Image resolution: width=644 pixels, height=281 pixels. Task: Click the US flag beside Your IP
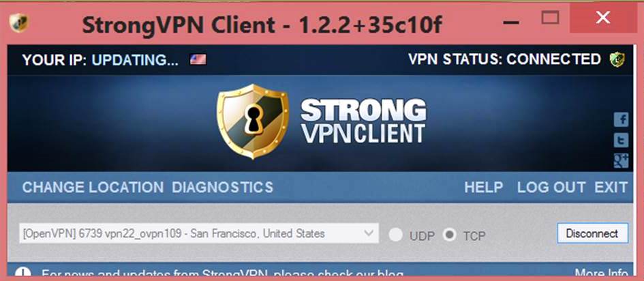click(198, 60)
